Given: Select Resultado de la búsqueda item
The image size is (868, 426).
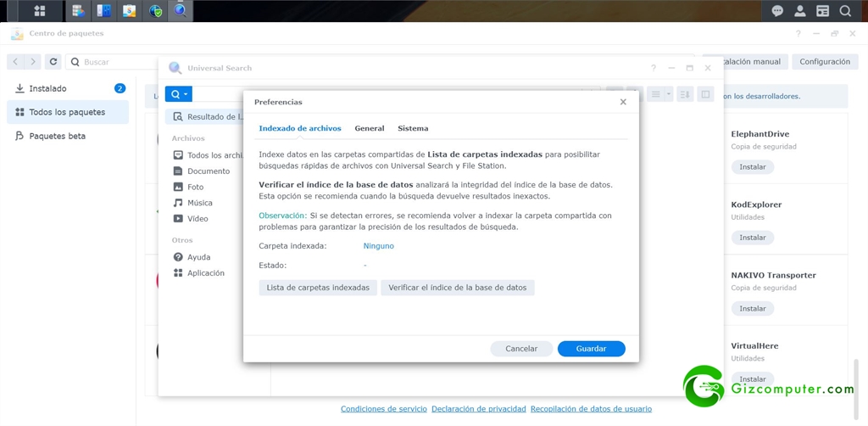Looking at the screenshot, I should click(205, 117).
